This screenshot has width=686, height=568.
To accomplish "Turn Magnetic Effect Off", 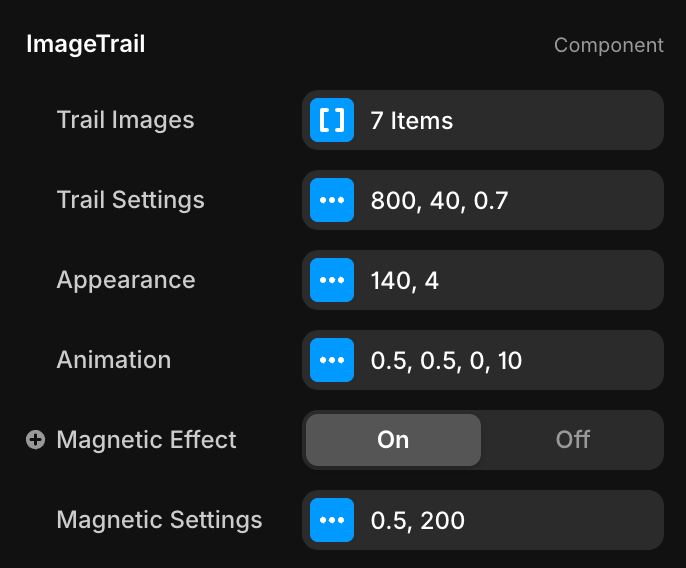I will (572, 440).
